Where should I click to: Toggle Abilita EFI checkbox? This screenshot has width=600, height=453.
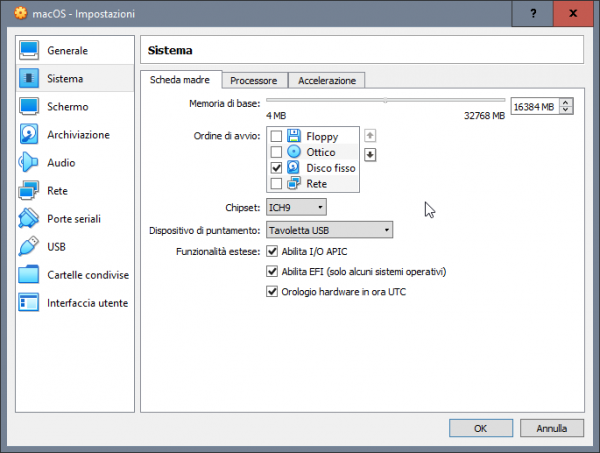click(272, 272)
